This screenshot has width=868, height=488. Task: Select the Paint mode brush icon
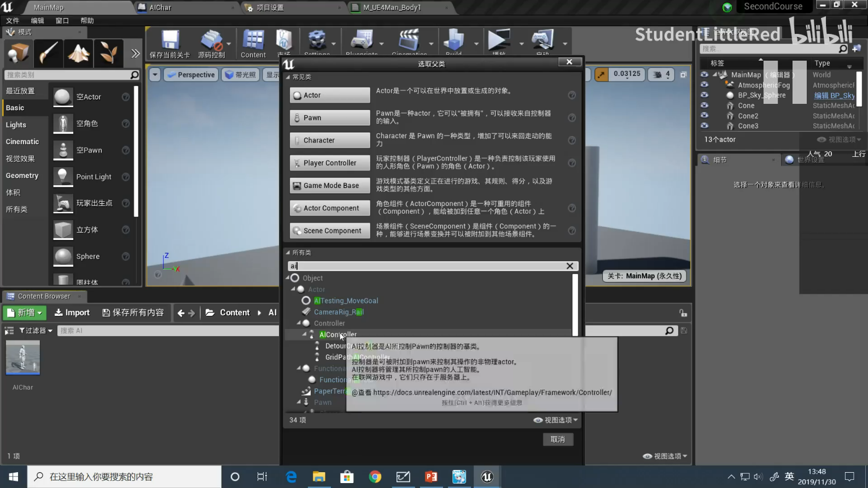(x=48, y=53)
